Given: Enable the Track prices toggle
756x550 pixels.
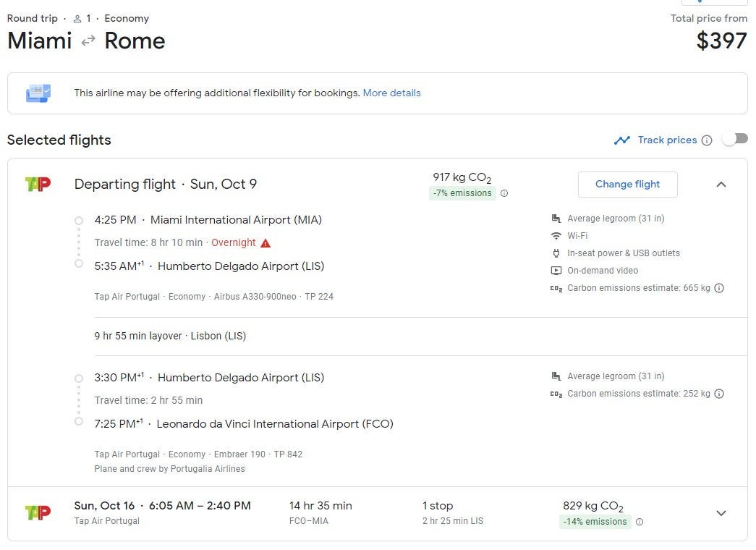Looking at the screenshot, I should click(x=734, y=139).
